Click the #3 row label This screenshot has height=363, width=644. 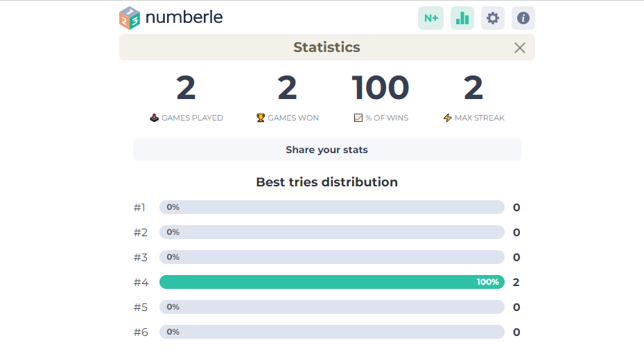[x=141, y=257]
